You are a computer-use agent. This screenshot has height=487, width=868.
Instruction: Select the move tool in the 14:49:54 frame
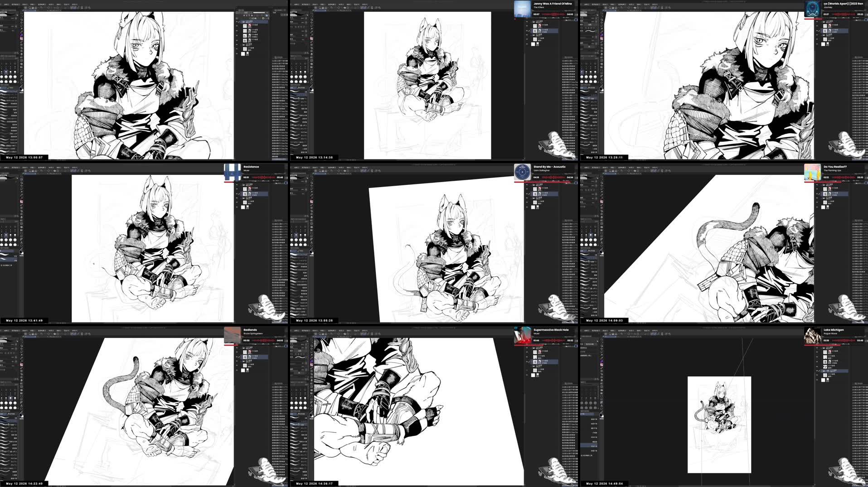pos(601,349)
